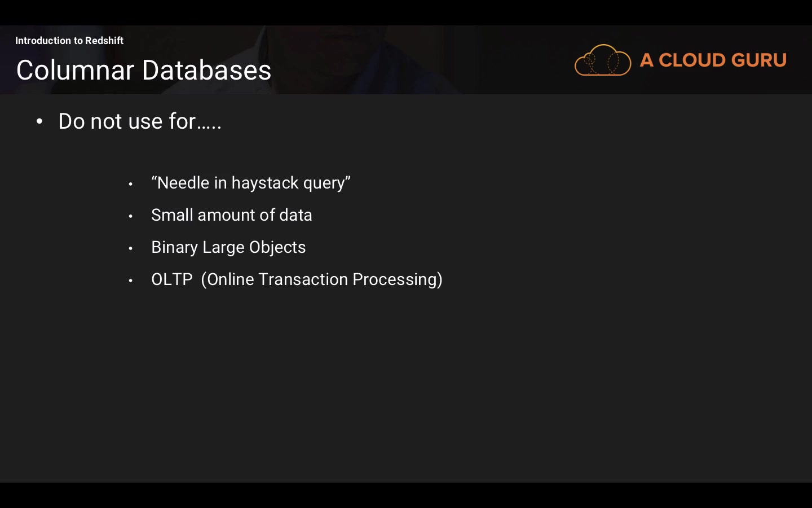The width and height of the screenshot is (812, 508).
Task: Click the bullet beside 'Binary Large Objects'
Action: pos(130,248)
